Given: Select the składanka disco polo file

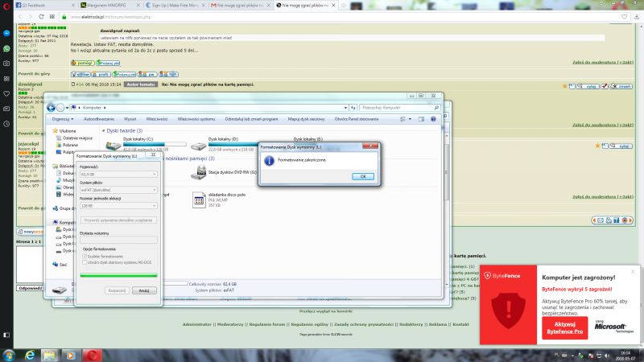Looking at the screenshot, I should (220, 200).
